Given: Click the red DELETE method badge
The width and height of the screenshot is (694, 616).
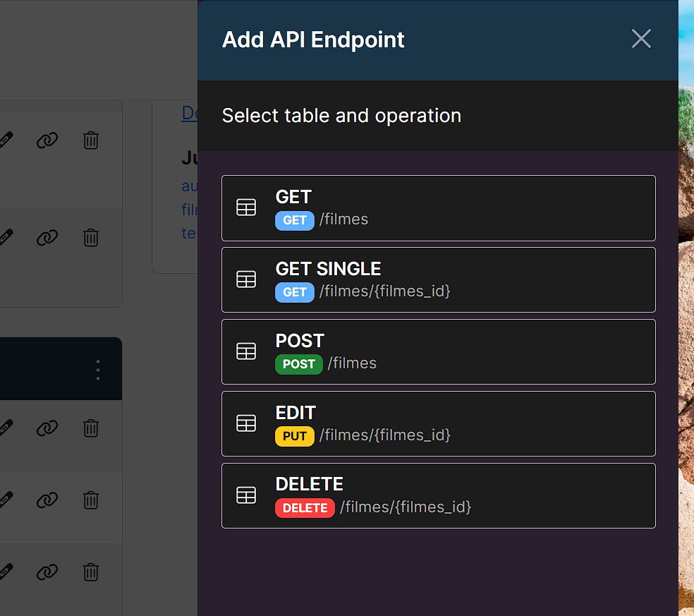Looking at the screenshot, I should tap(305, 508).
